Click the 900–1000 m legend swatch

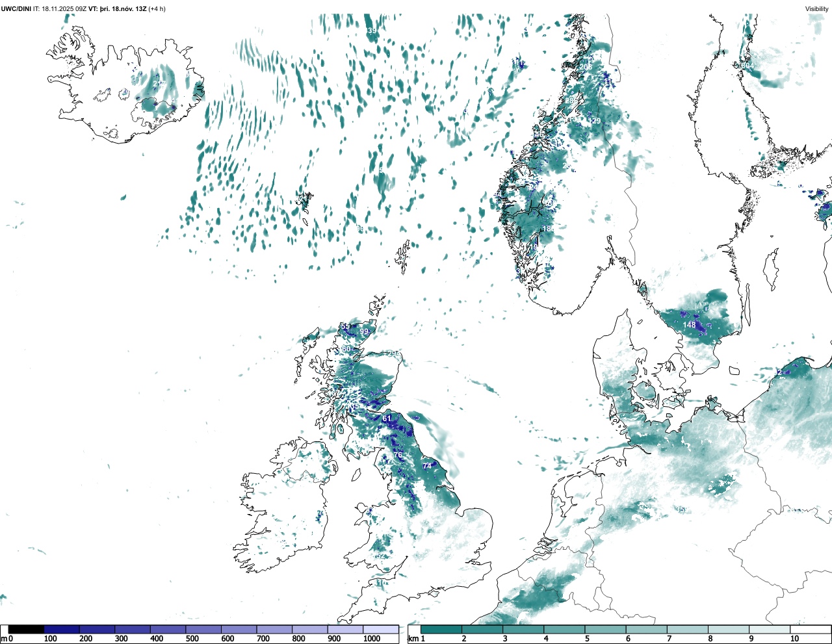[345, 629]
